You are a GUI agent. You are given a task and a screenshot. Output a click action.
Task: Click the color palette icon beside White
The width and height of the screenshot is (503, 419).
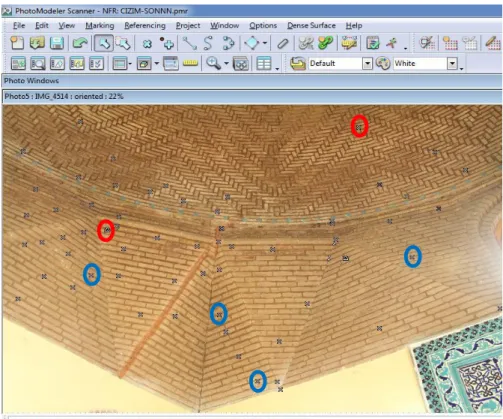tap(383, 63)
